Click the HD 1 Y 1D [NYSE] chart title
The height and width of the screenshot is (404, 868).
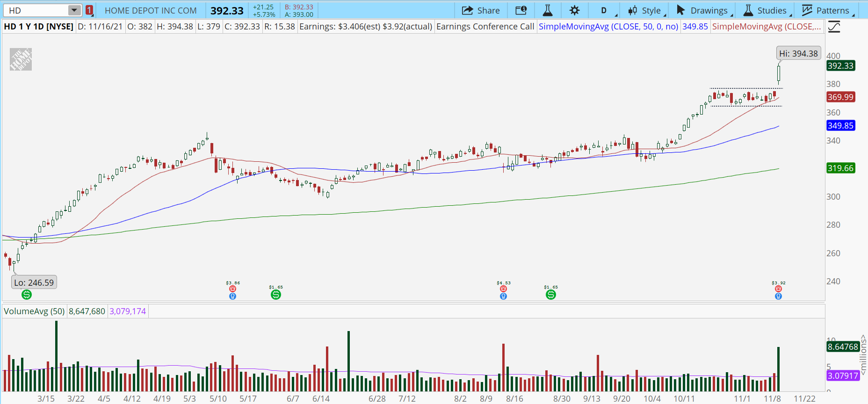point(38,27)
